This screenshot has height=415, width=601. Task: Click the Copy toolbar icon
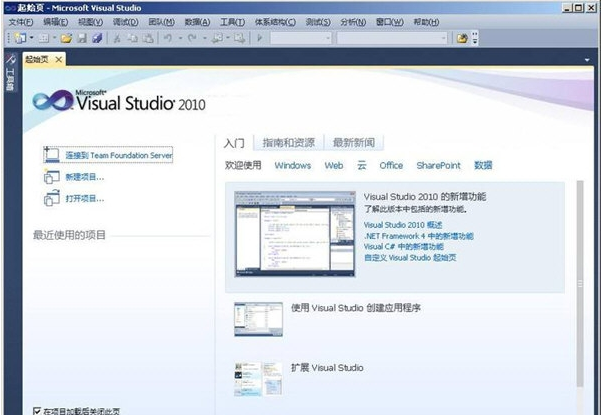(132, 38)
